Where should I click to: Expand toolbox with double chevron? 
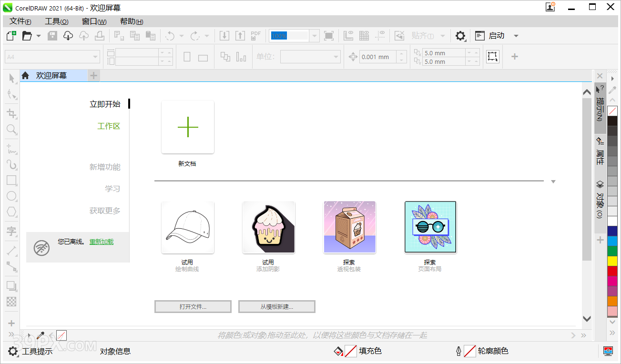12,334
